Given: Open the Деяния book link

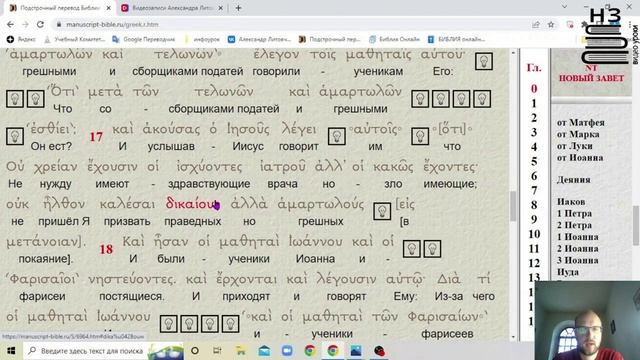Looking at the screenshot, I should (573, 180).
